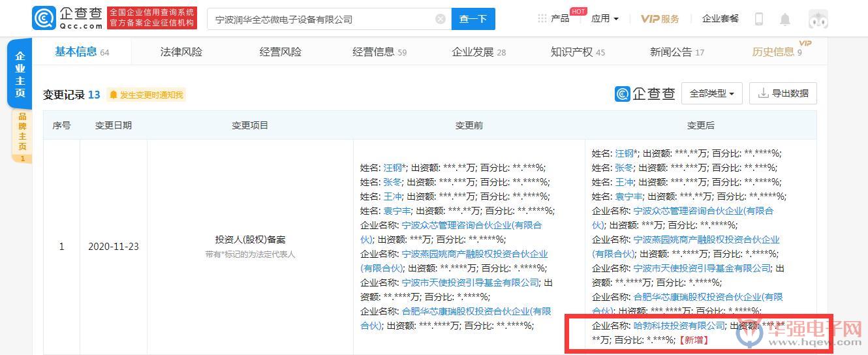This screenshot has width=868, height=355.
Task: Click the 变更后 column header
Action: [x=701, y=125]
